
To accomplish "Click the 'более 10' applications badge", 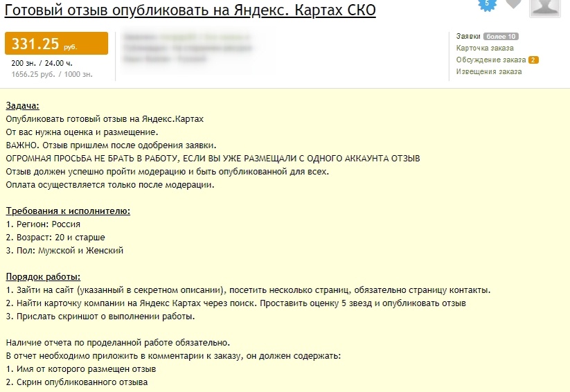I will tap(501, 37).
